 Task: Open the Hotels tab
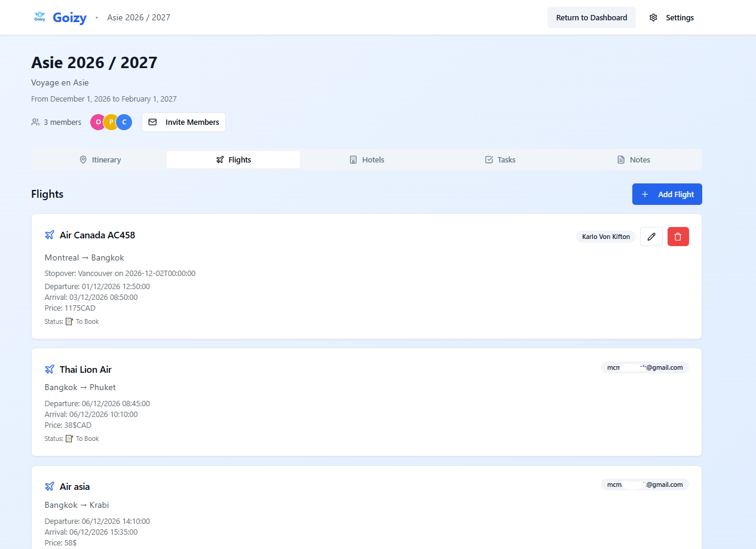pyautogui.click(x=367, y=160)
